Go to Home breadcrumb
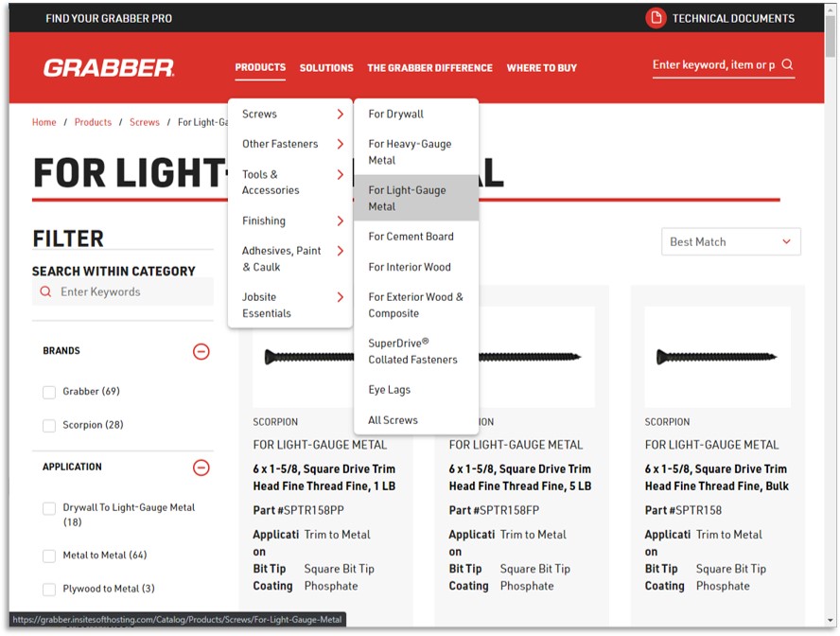The image size is (840, 636). click(44, 122)
